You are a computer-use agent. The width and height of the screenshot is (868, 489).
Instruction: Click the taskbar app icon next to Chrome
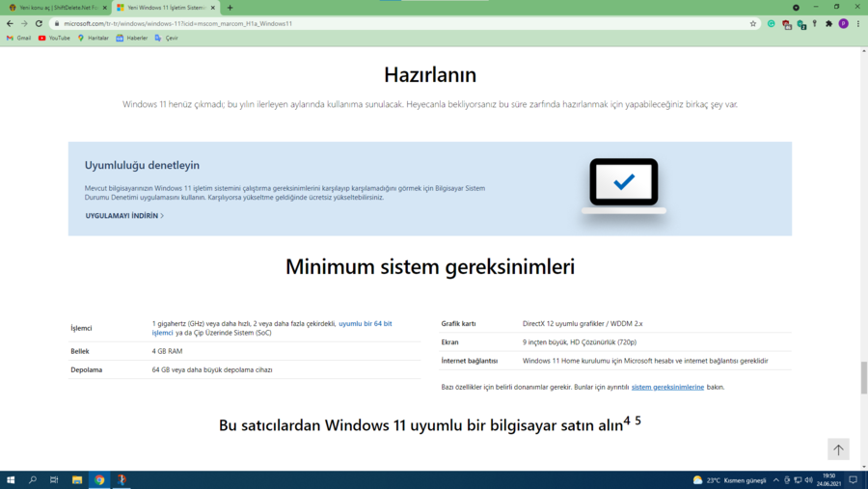122,480
